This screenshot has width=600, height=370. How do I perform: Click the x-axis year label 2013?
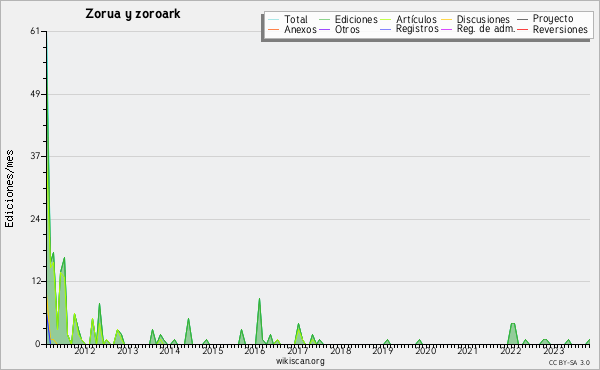click(x=127, y=351)
